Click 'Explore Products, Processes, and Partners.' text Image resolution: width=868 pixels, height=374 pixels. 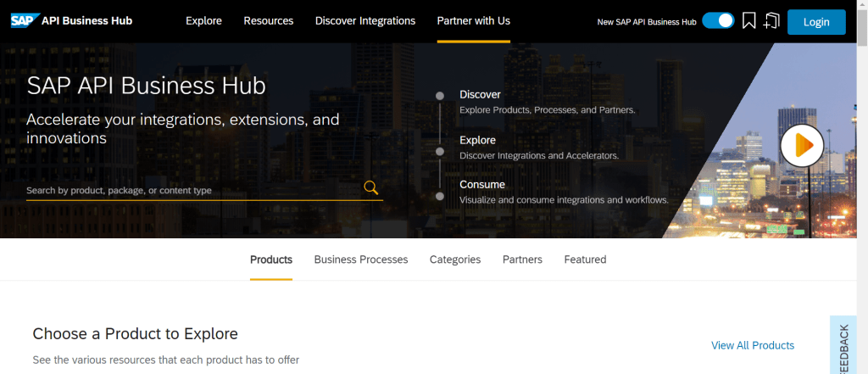tap(547, 110)
